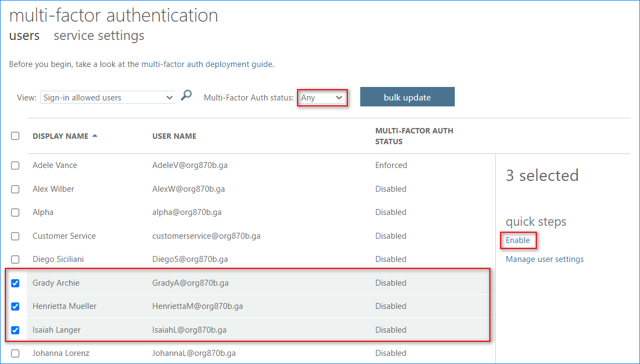640x364 pixels.
Task: Click the Henrietta Mueller name
Action: point(64,306)
